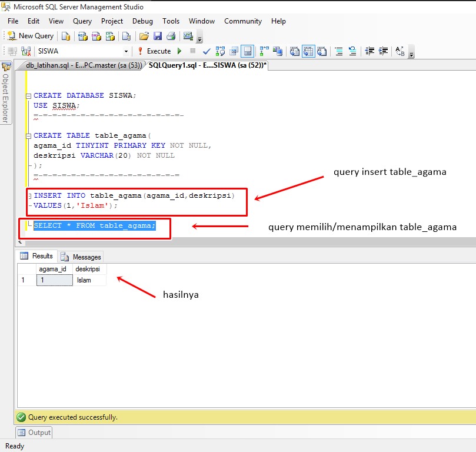476x452 pixels.
Task: Select the Comment Out Selected Lines icon
Action: pyautogui.click(x=338, y=51)
